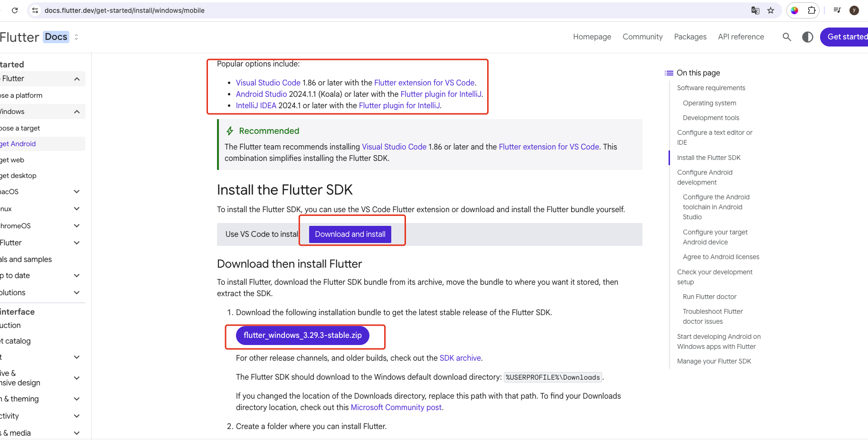Expand the theming sidebar section
This screenshot has width=868, height=448.
(77, 399)
